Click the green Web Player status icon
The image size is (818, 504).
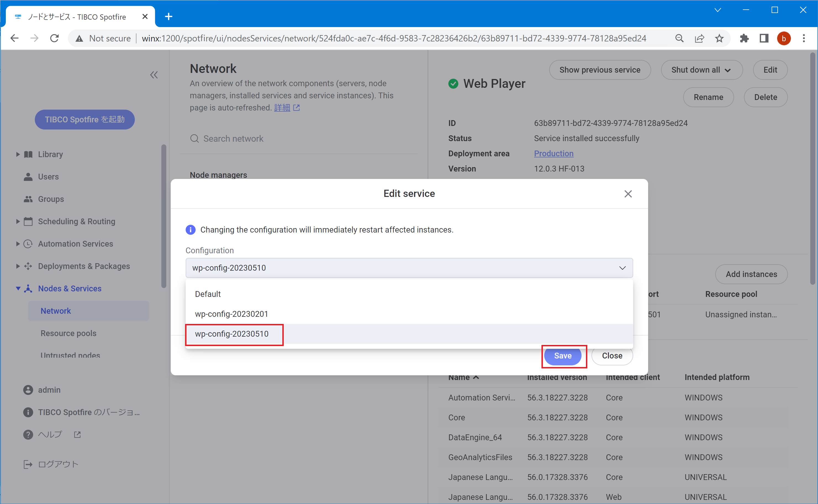pyautogui.click(x=453, y=84)
